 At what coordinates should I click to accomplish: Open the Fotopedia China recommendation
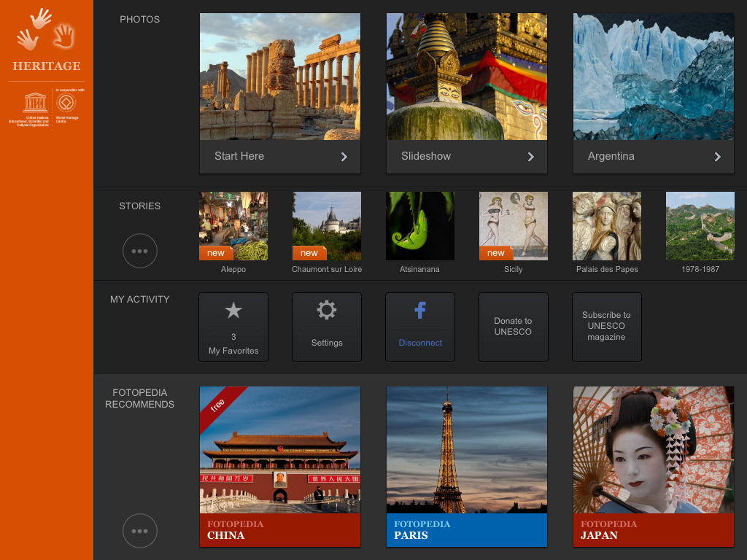point(280,467)
